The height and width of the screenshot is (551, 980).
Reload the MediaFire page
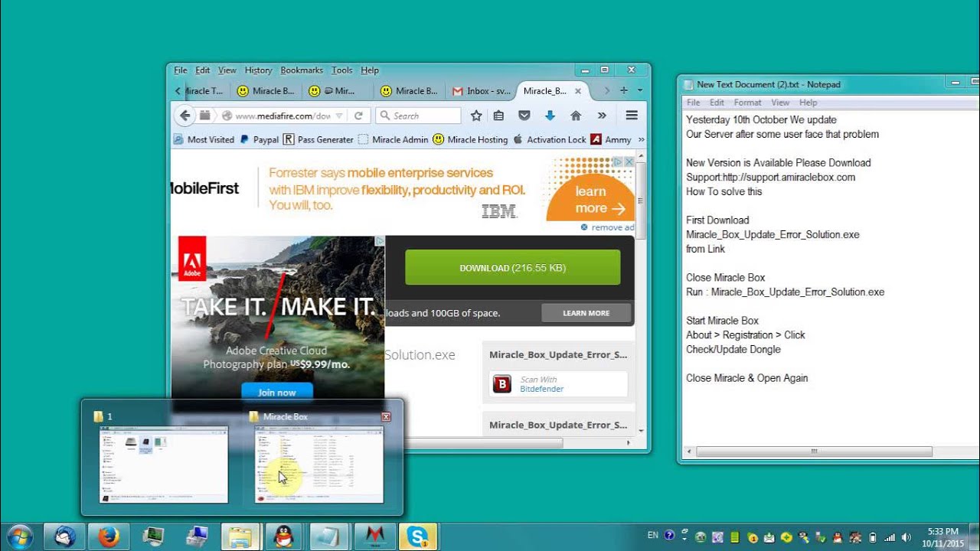[x=358, y=116]
